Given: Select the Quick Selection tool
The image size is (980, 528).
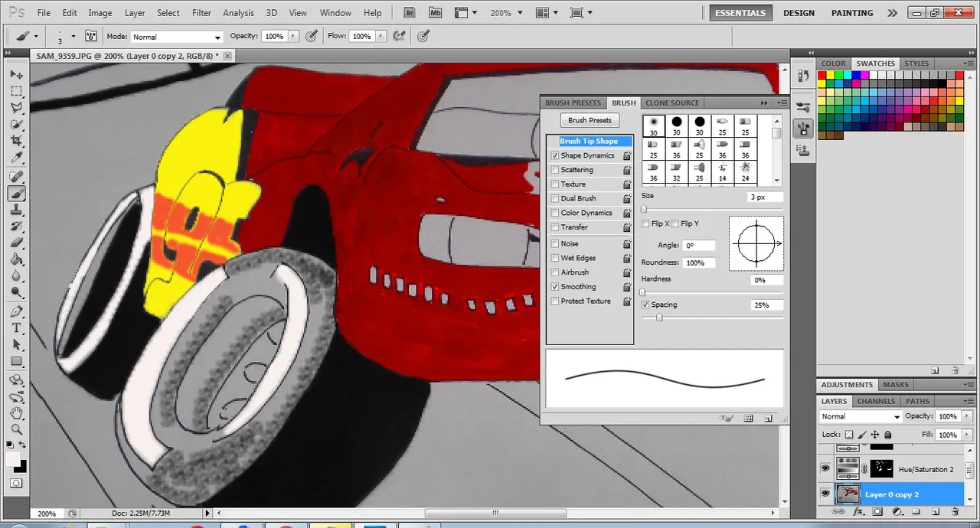Looking at the screenshot, I should pos(16,125).
